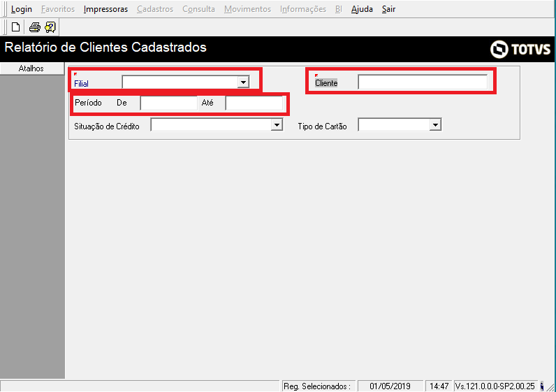Expand the Filial dropdown arrow

[243, 82]
